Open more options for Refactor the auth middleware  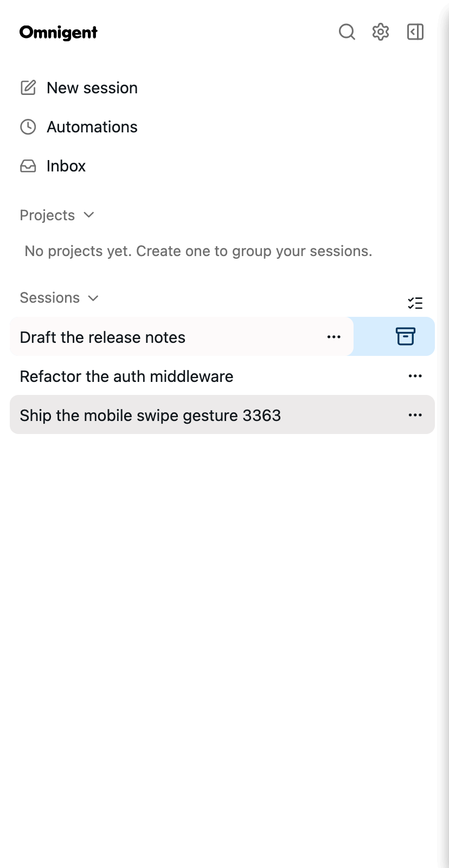pyautogui.click(x=415, y=376)
